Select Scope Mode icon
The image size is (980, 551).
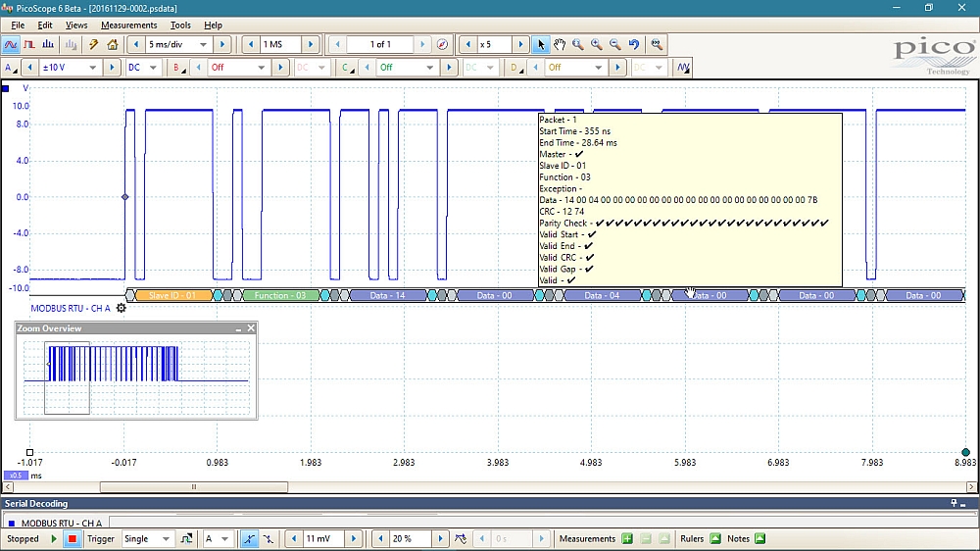click(11, 44)
